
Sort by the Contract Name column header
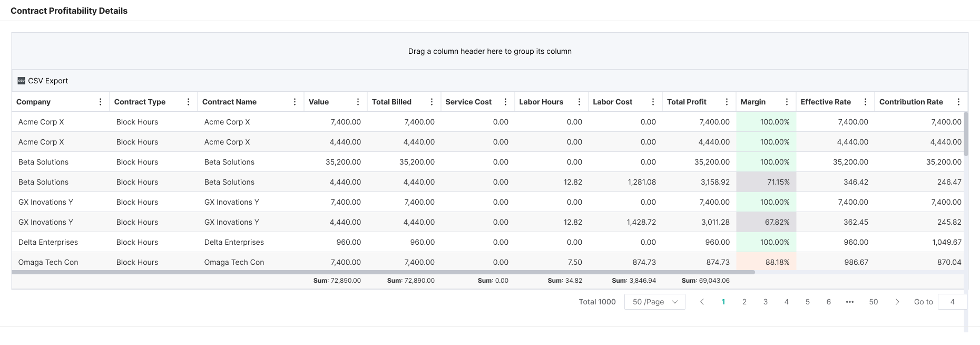click(229, 102)
